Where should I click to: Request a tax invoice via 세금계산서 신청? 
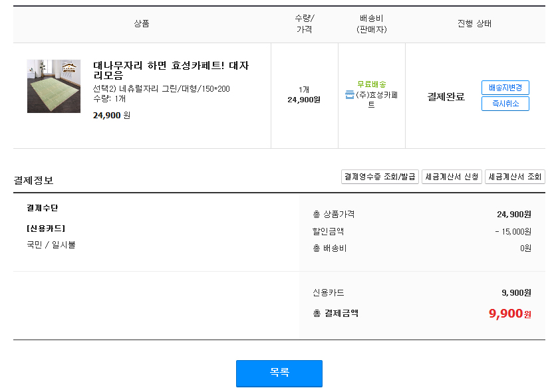click(452, 177)
